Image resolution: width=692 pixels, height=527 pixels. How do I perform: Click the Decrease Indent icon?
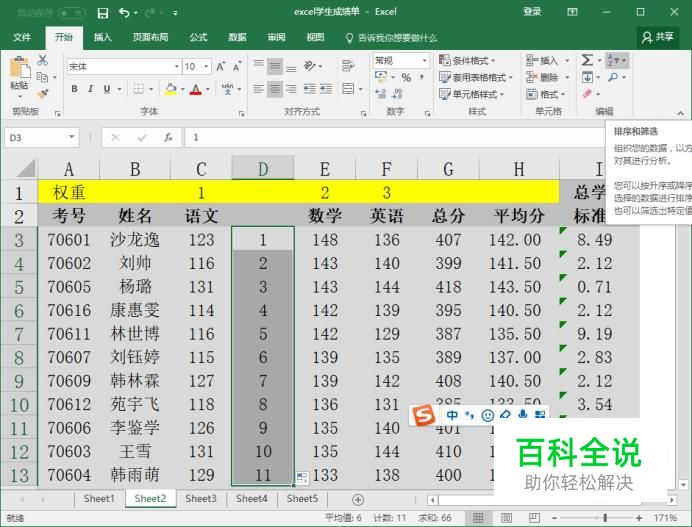tap(309, 89)
